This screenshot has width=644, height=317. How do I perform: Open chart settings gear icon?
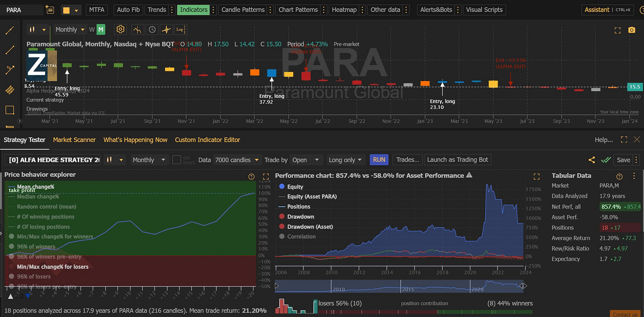click(x=120, y=30)
